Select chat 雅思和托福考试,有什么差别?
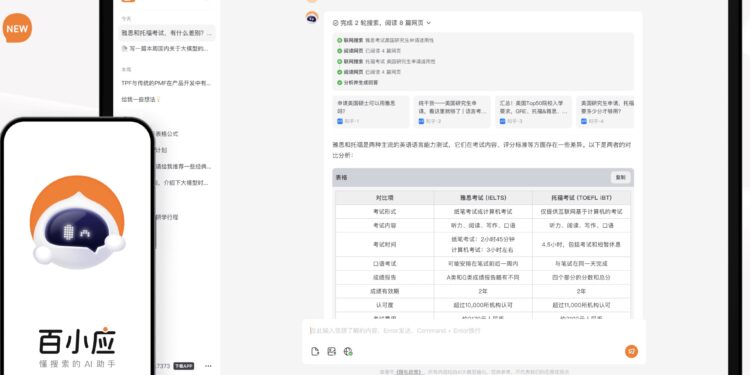The height and width of the screenshot is (375, 750). tap(166, 33)
